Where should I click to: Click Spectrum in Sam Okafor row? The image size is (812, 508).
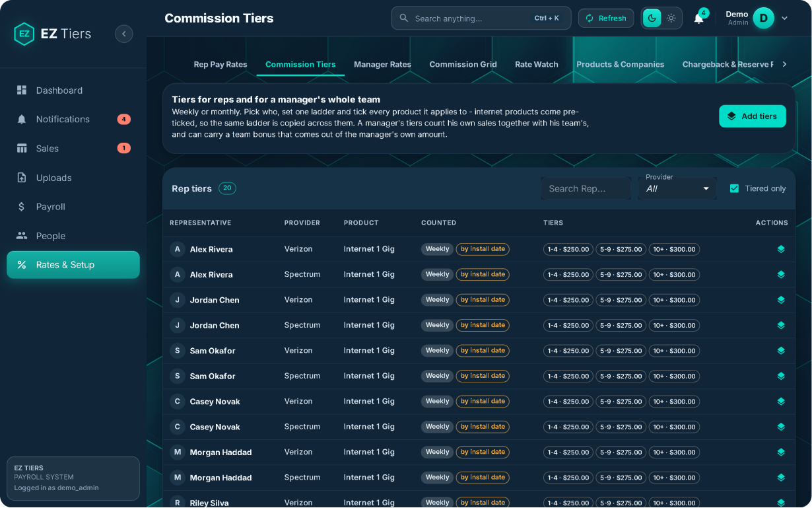[x=302, y=376]
